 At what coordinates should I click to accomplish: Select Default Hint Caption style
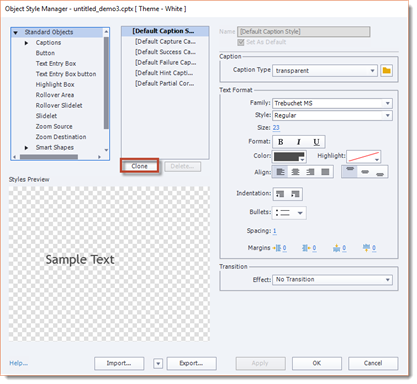click(x=165, y=73)
